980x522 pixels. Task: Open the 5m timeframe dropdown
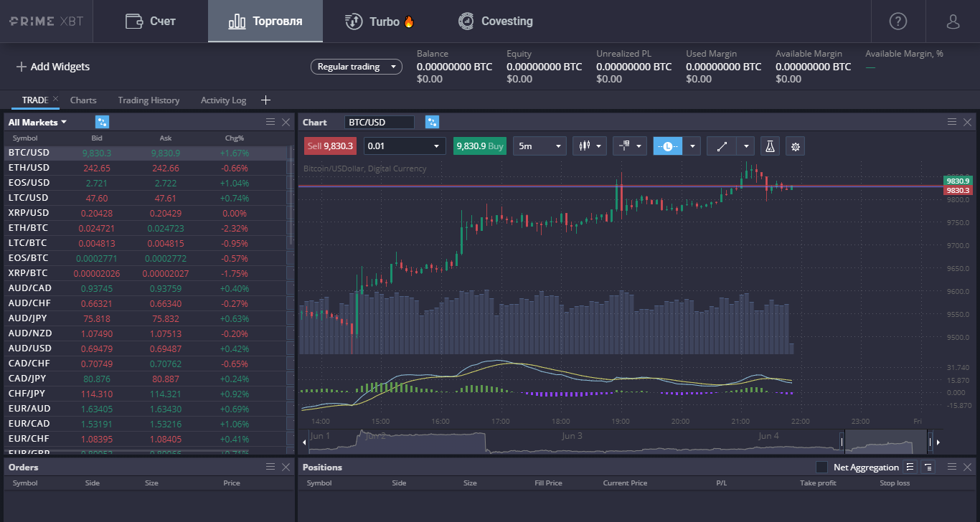coord(540,146)
